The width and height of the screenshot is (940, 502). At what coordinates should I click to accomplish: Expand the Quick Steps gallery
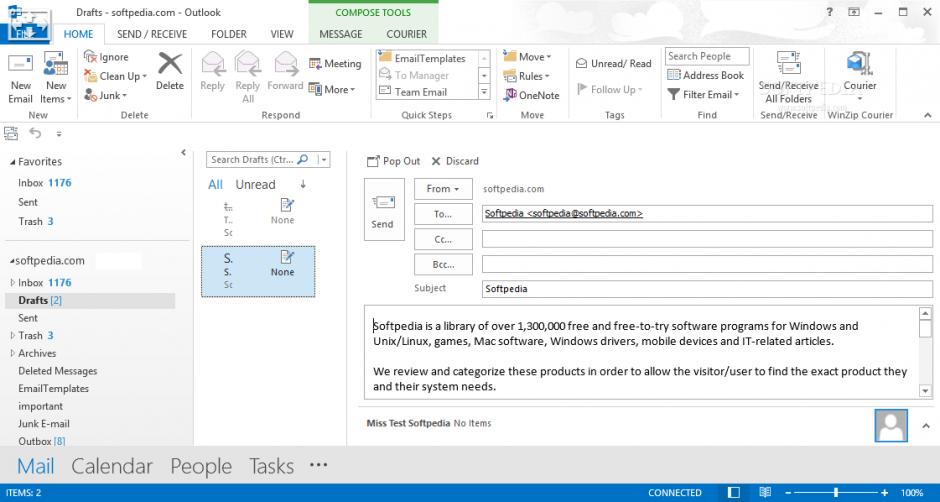point(484,92)
